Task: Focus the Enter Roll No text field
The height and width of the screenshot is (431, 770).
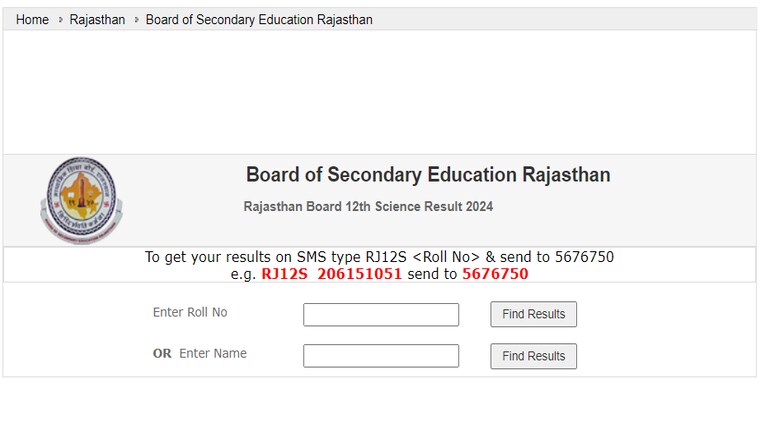Action: tap(381, 315)
